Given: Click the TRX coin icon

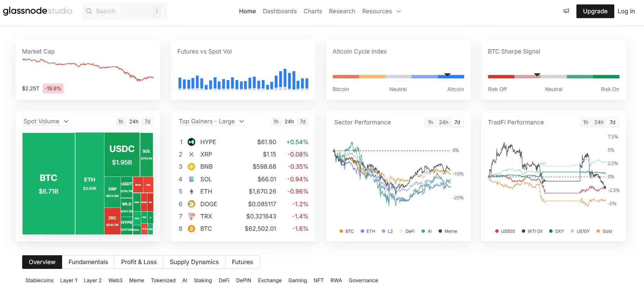Looking at the screenshot, I should click(191, 216).
